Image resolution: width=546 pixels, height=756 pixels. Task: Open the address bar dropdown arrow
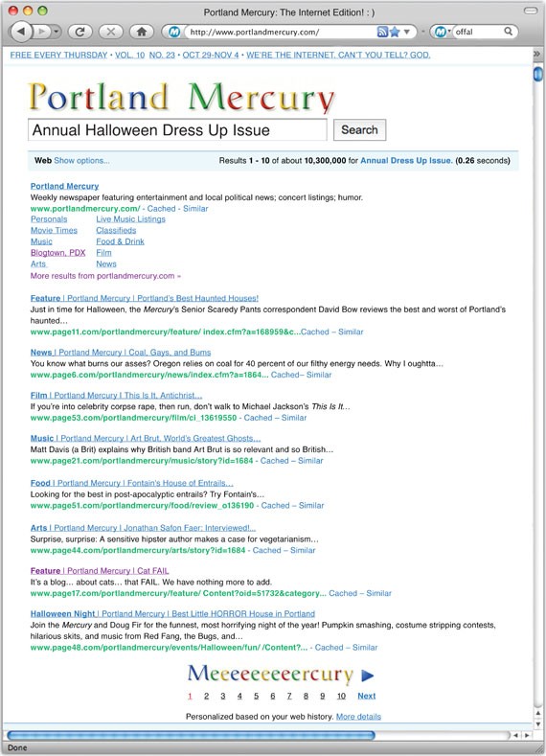click(x=407, y=32)
